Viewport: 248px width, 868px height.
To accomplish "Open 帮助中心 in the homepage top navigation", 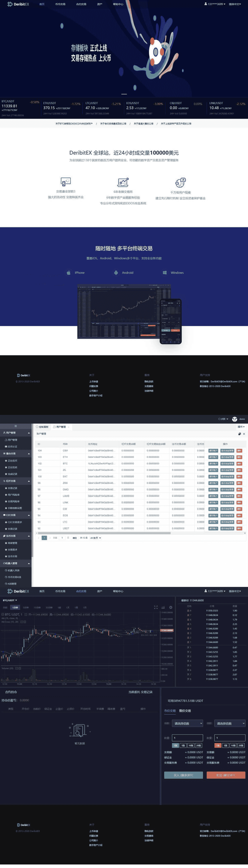I will click(x=118, y=4).
